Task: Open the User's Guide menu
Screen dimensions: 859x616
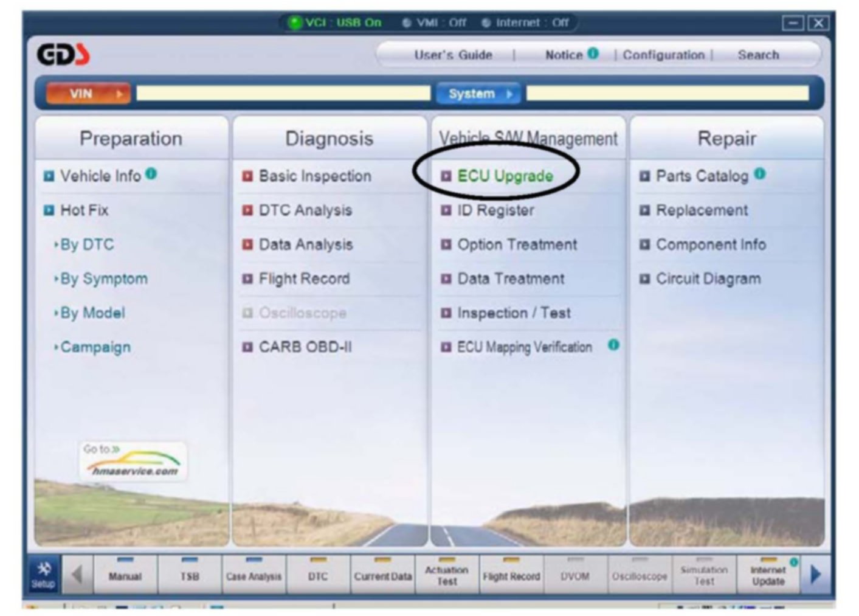Action: click(453, 55)
